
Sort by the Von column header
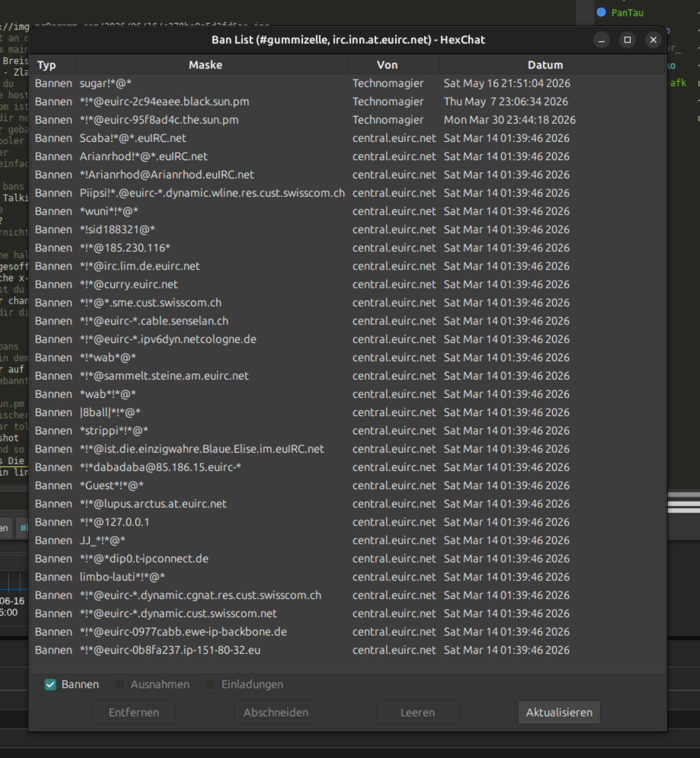394,65
